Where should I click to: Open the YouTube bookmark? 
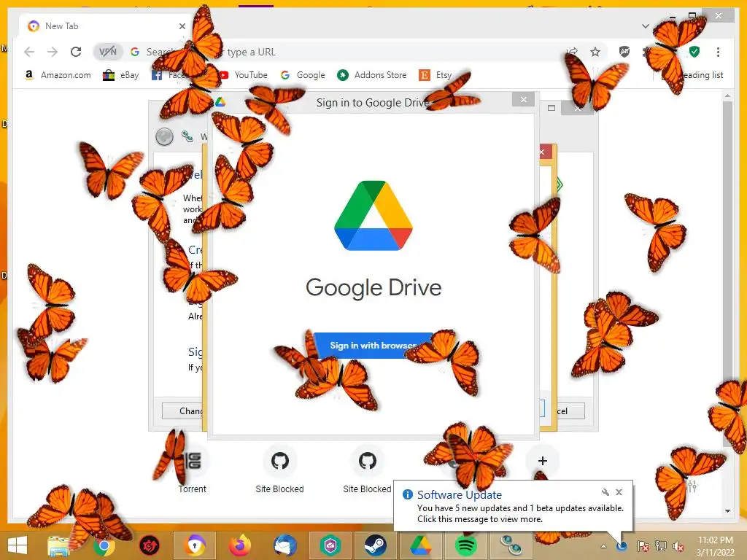[x=244, y=75]
